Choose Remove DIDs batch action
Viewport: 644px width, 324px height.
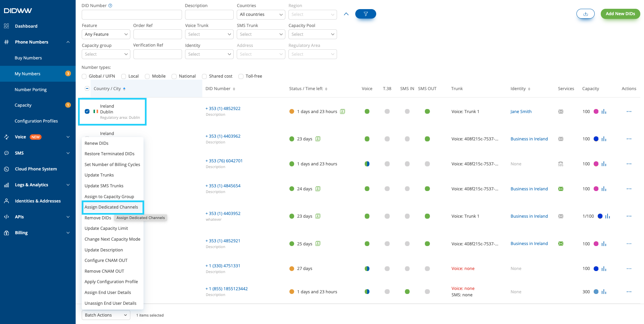[98, 218]
